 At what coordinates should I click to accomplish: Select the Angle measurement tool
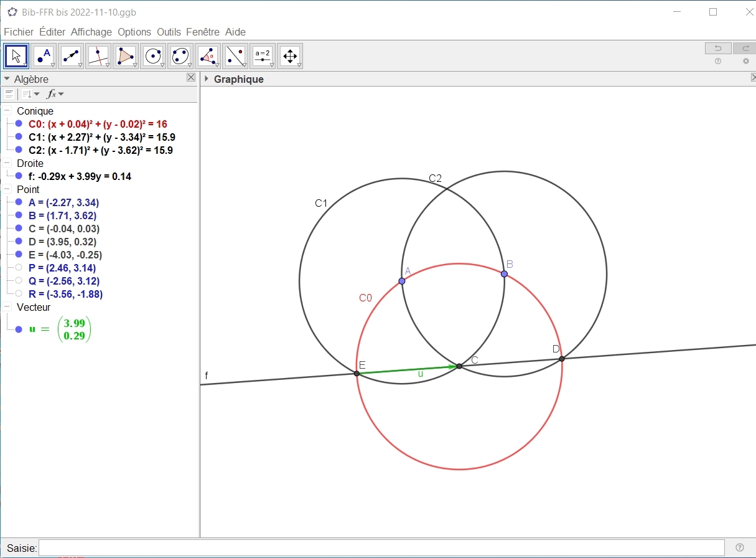pos(208,56)
